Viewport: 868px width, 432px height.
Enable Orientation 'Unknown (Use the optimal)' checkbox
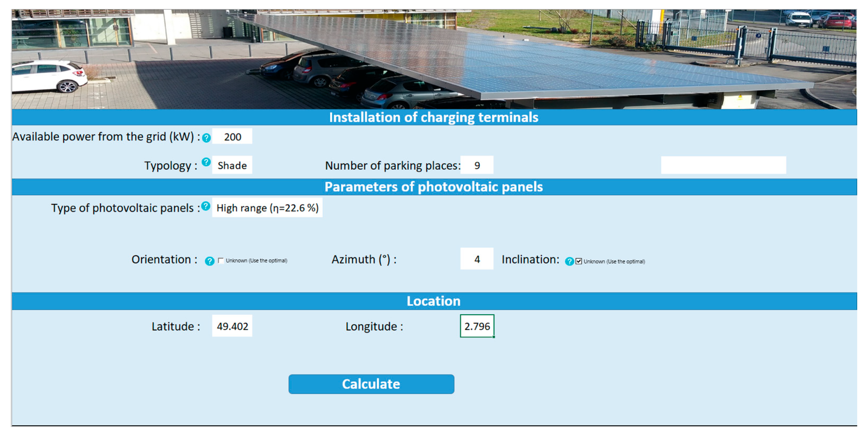[221, 260]
